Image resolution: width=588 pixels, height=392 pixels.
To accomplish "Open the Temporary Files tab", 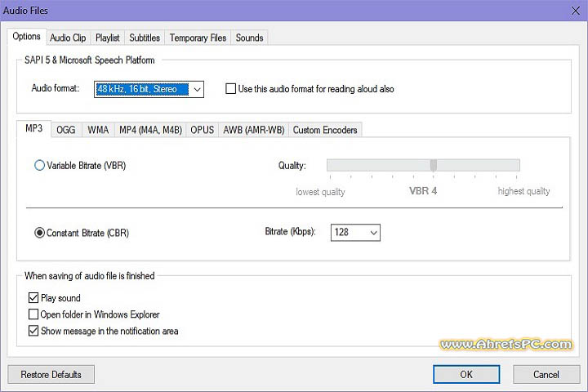I will (198, 38).
